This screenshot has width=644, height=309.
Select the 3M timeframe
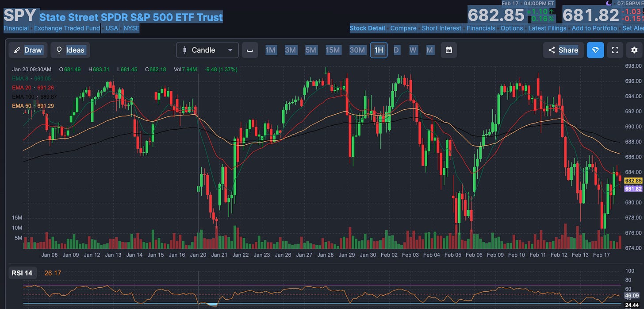coord(290,50)
